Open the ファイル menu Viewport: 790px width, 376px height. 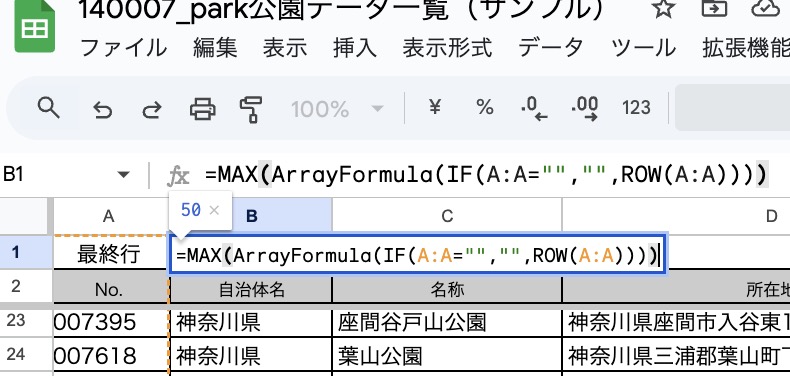pyautogui.click(x=123, y=48)
